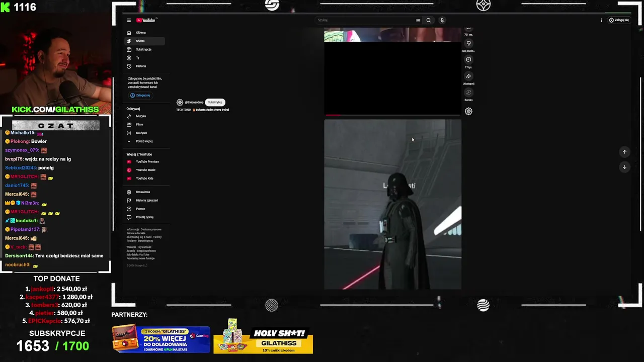Viewport: 644px width, 362px height.
Task: Click top-right Zaloguj się button
Action: pyautogui.click(x=619, y=20)
